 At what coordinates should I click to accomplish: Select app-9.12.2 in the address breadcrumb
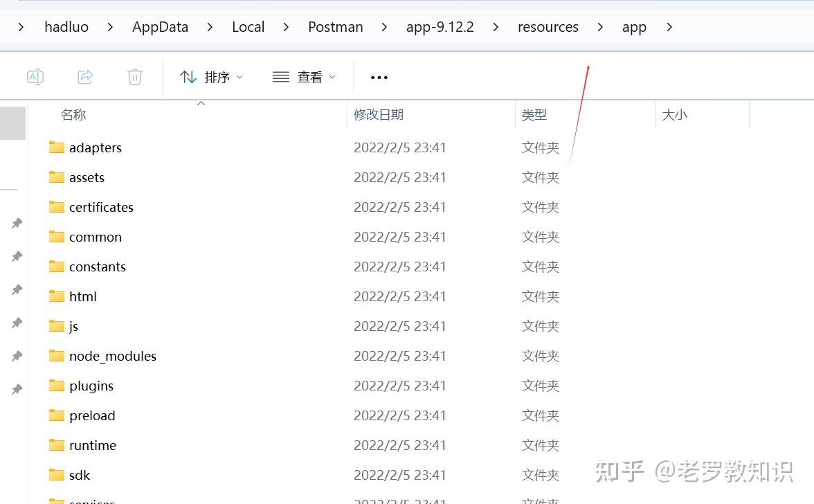point(440,27)
